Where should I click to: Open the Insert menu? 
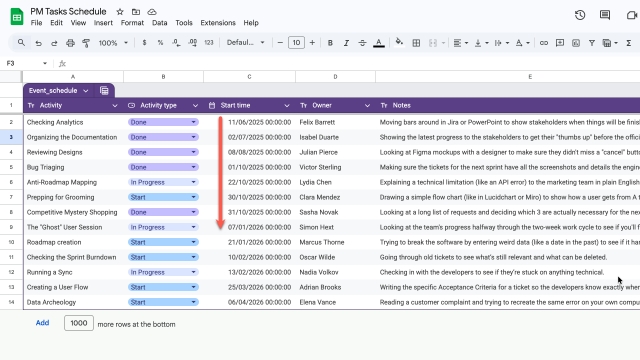pos(103,23)
